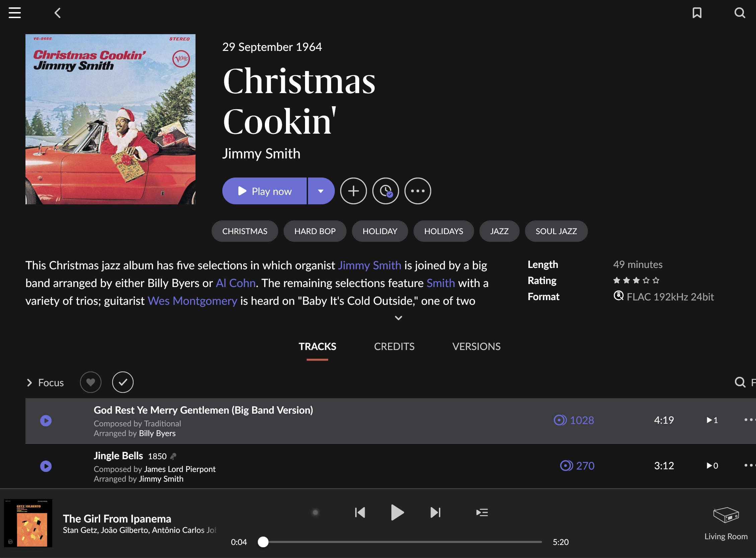Toggle the listen-later clock button
Screen dimensions: 756x558
pyautogui.click(x=385, y=191)
